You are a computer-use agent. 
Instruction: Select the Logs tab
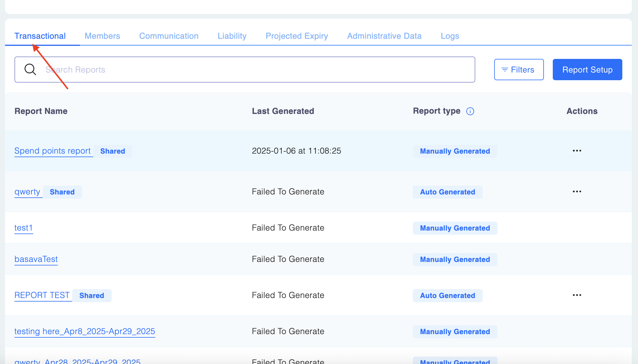[450, 36]
